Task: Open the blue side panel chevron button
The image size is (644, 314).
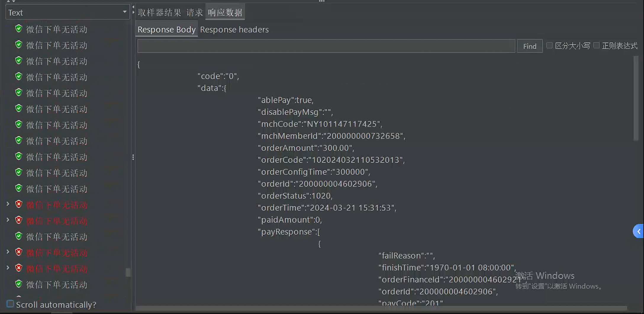Action: point(639,231)
